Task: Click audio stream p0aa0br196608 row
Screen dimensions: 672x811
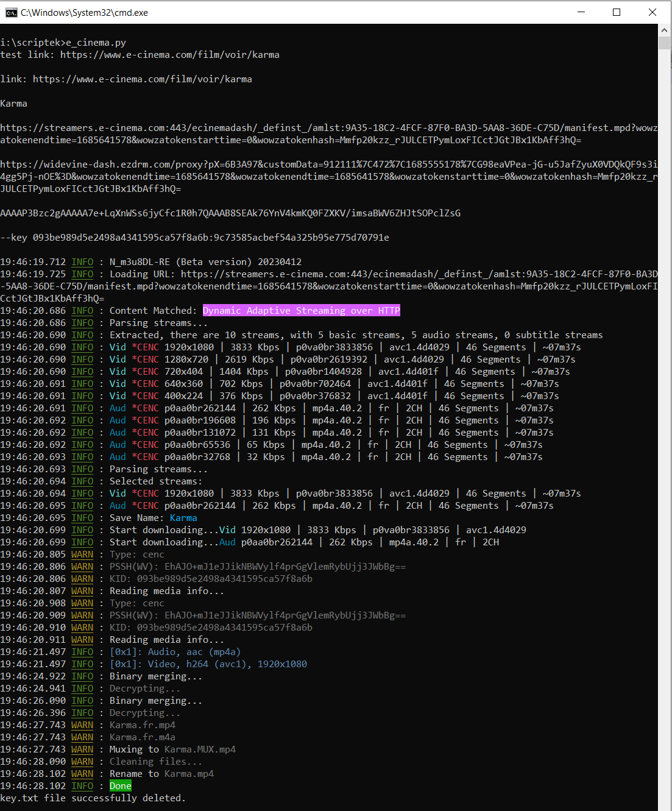Action: (277, 420)
